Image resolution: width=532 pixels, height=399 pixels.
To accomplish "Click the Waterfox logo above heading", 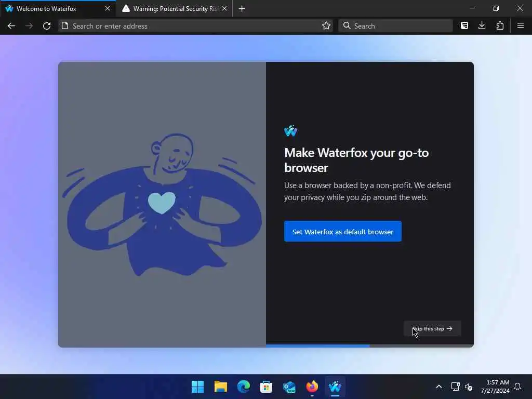I will [291, 130].
